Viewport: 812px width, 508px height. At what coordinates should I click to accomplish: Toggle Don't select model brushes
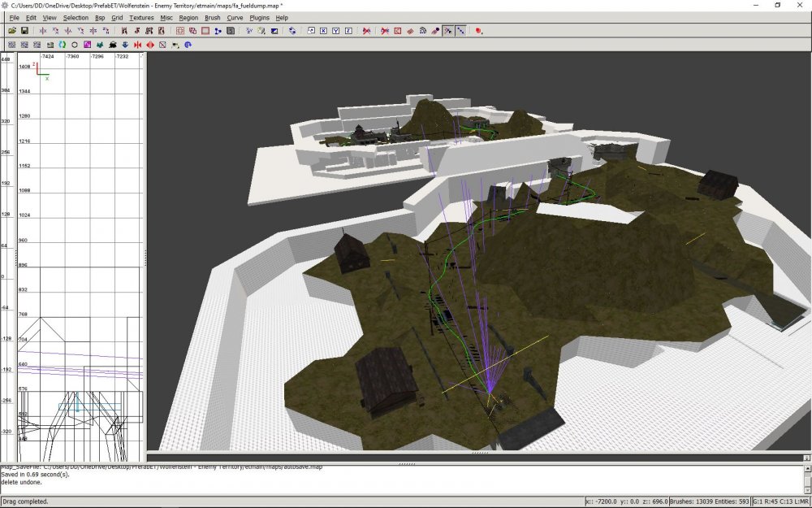367,31
